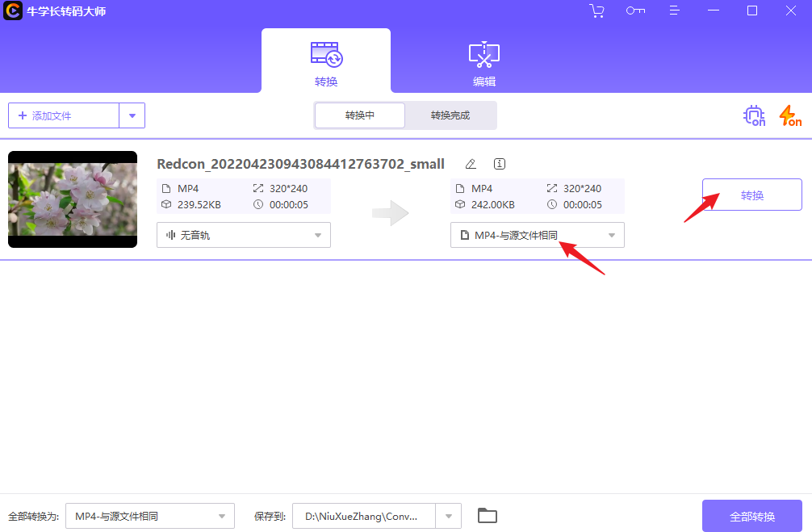Open the MP4-与源文件相同 output format dropdown

(537, 235)
